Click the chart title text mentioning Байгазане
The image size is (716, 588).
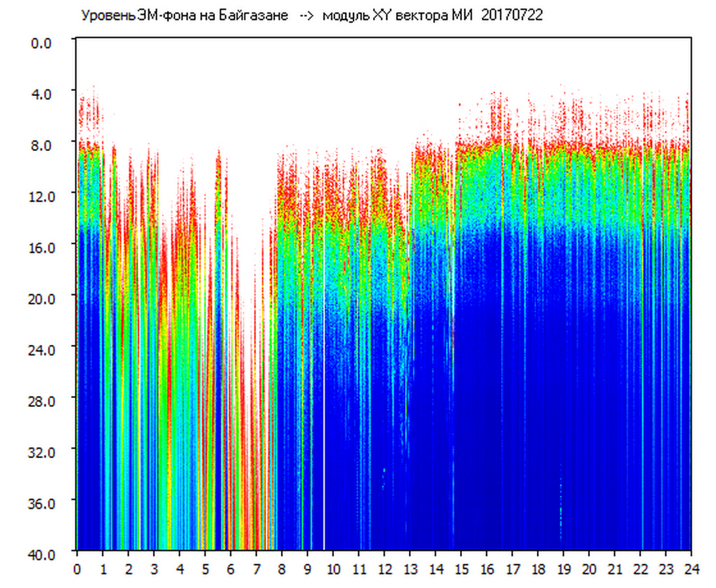coord(184,16)
